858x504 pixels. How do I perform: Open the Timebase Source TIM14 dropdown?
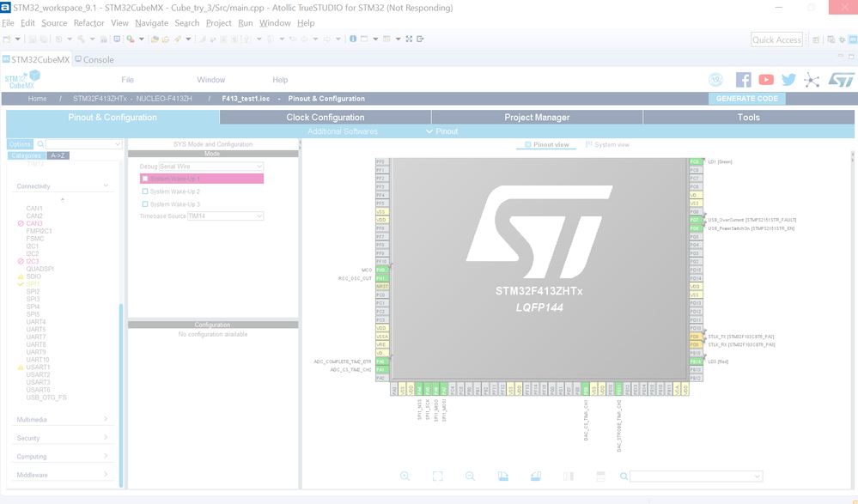225,216
